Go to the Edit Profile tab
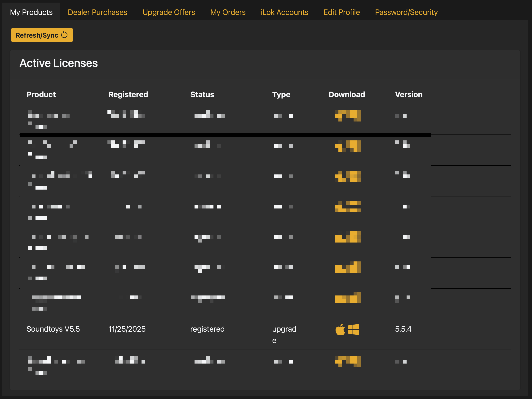This screenshot has width=532, height=399. (341, 12)
